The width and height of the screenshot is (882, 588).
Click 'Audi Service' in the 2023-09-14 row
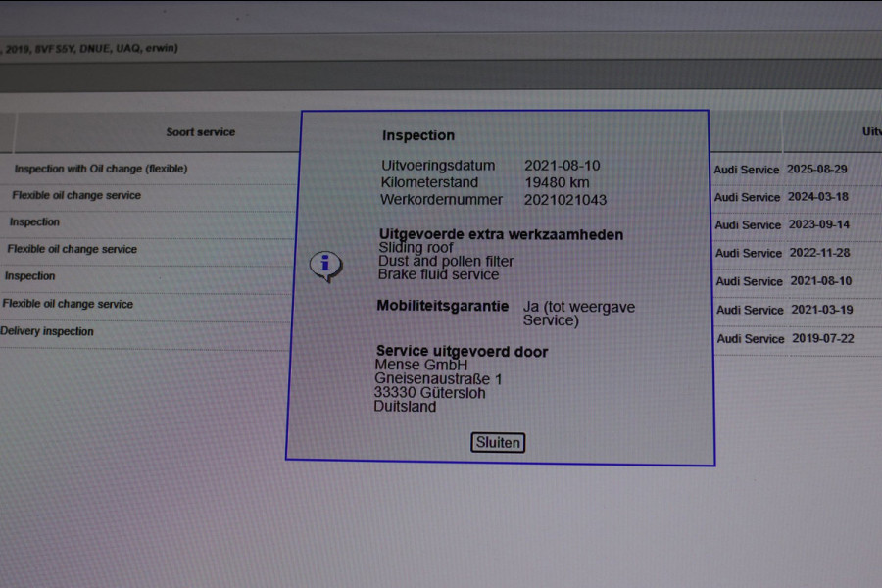pyautogui.click(x=748, y=225)
